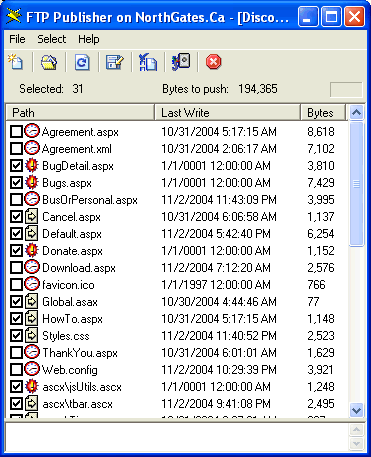Click the red burst icon beside ascx\jsUtils.ascx

click(x=32, y=386)
